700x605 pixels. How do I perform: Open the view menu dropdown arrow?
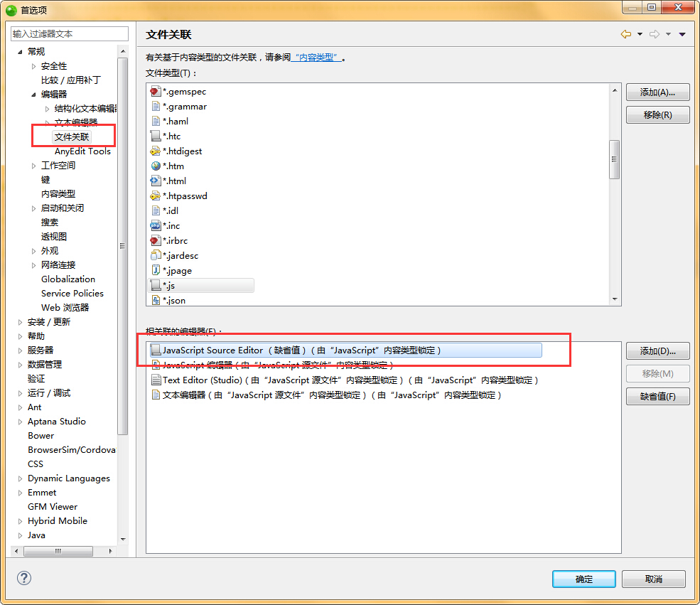[682, 34]
